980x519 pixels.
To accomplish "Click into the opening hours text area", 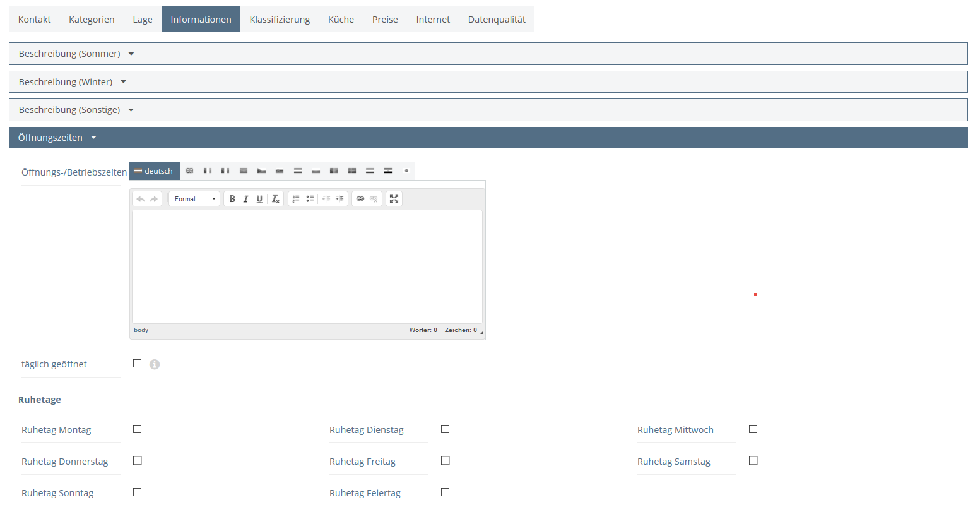I will pyautogui.click(x=307, y=266).
